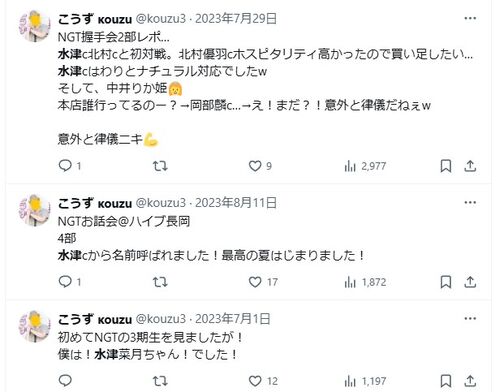The width and height of the screenshot is (500, 392).
Task: View analytics showing 1,872 views
Action: point(365,282)
